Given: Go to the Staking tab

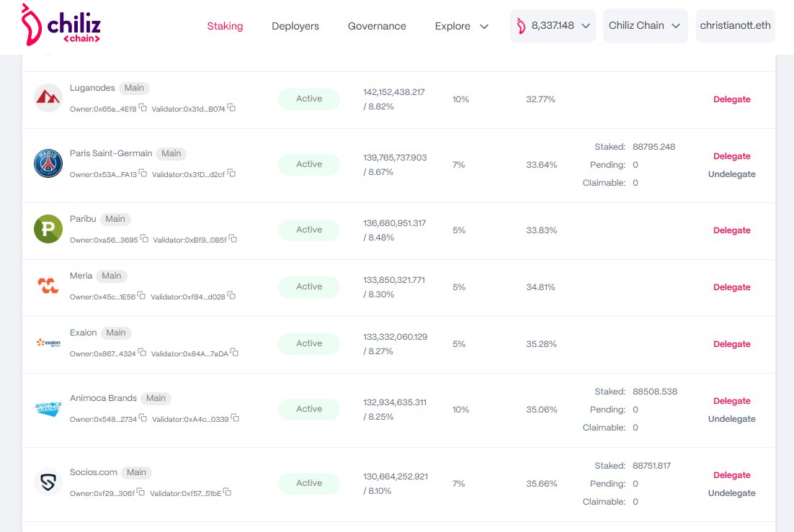Looking at the screenshot, I should click(225, 26).
